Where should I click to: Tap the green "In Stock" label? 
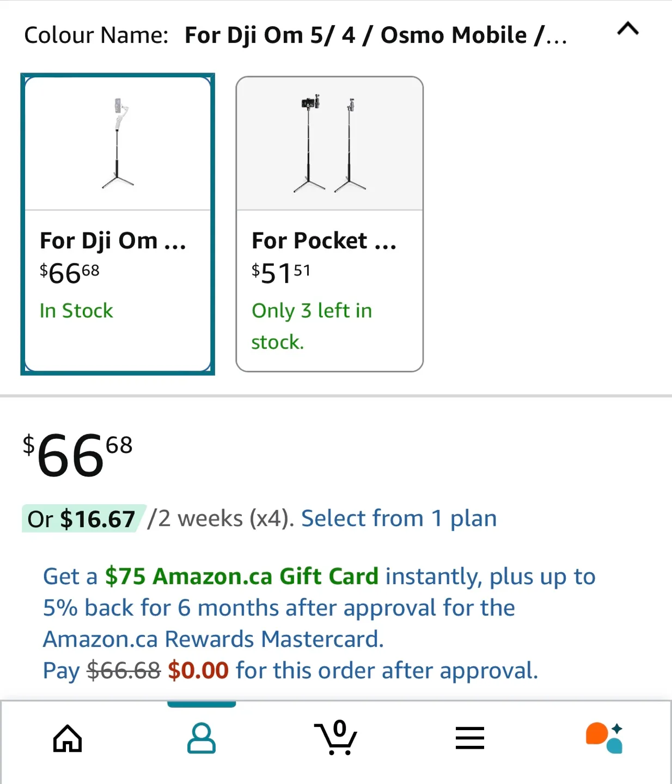pyautogui.click(x=76, y=311)
